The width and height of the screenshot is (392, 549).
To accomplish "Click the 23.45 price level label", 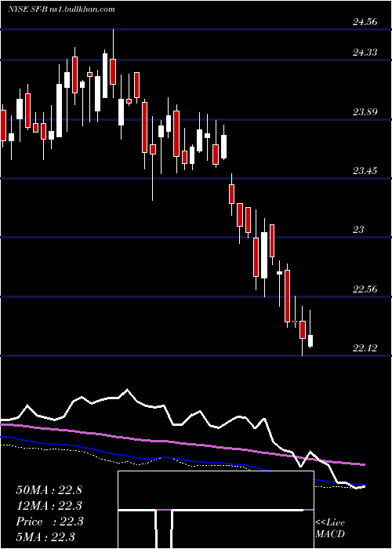I will pyautogui.click(x=365, y=171).
